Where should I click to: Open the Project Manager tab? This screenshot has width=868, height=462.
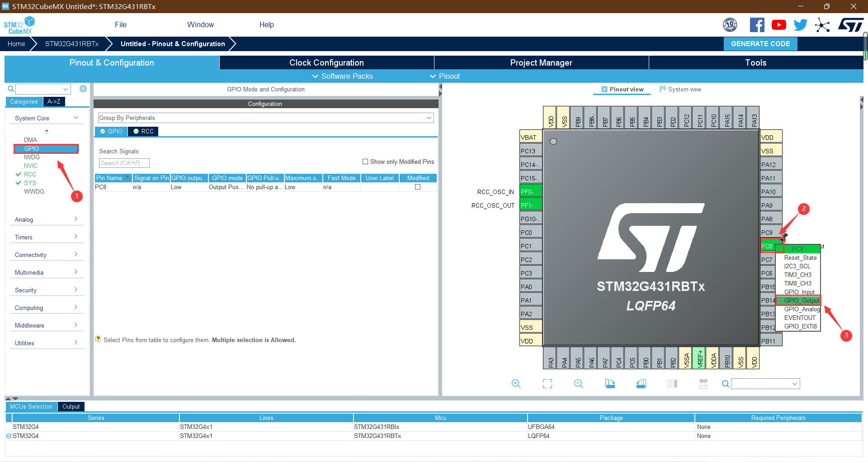click(541, 62)
